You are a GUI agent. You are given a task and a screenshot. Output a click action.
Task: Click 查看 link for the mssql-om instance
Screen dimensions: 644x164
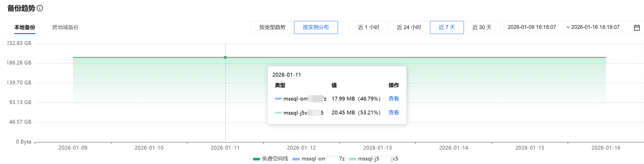[394, 99]
